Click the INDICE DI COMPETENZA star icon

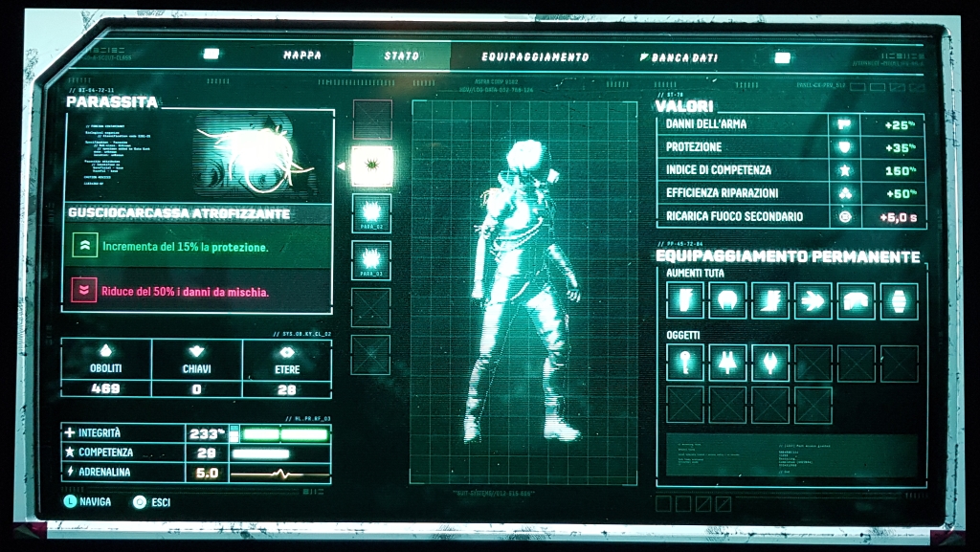click(844, 170)
